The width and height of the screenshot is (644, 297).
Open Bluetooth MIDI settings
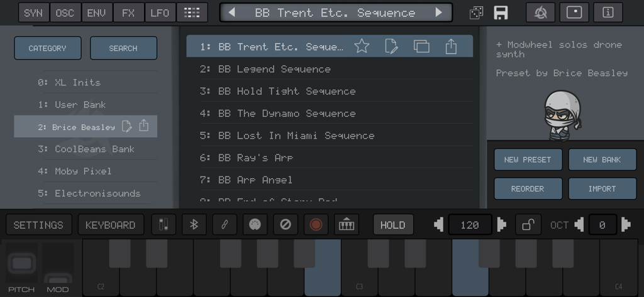tap(194, 225)
